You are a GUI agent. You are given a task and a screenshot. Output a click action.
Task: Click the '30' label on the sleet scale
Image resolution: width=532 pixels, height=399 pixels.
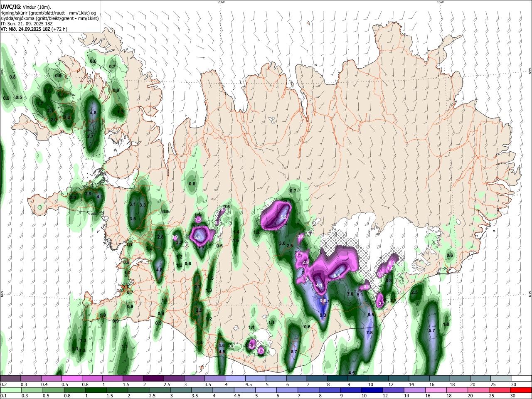[514, 384]
